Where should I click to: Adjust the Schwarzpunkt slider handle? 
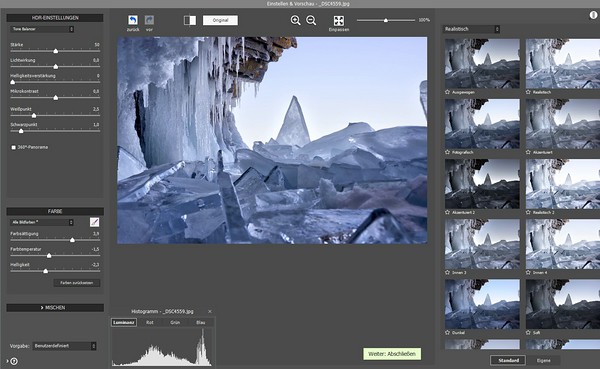pos(21,131)
